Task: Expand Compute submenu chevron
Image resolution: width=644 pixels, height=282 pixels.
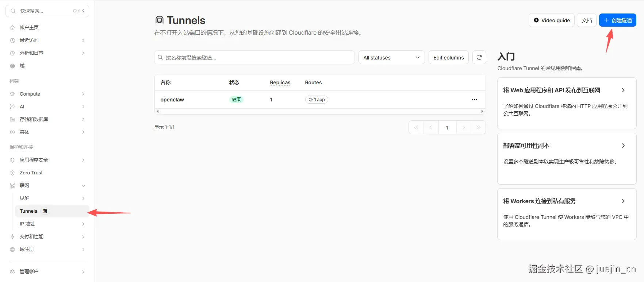Action: 83,94
